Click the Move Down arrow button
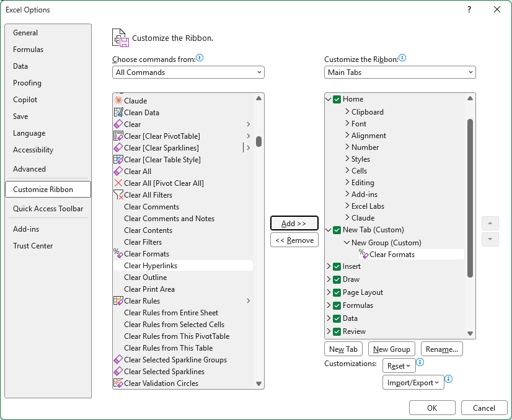 490,240
